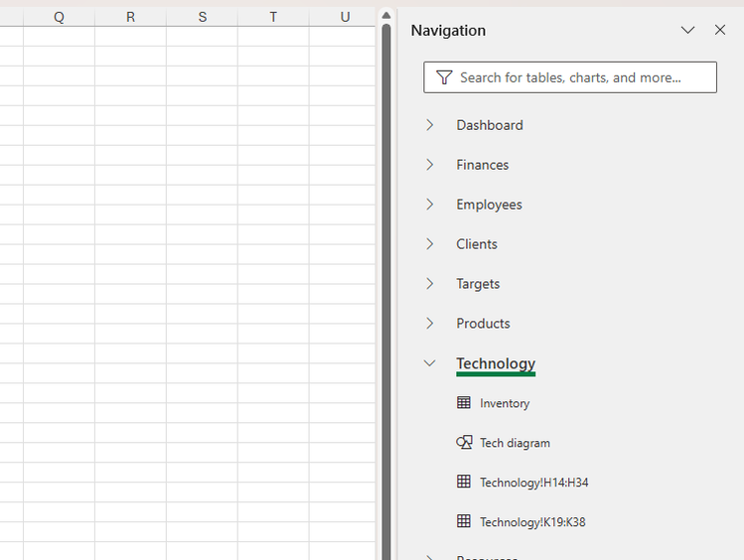Click the search for tables and charts field

tap(570, 77)
